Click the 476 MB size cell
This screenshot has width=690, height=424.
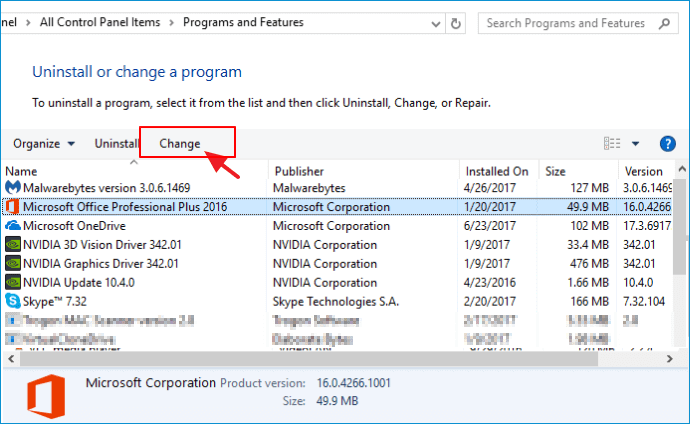589,263
